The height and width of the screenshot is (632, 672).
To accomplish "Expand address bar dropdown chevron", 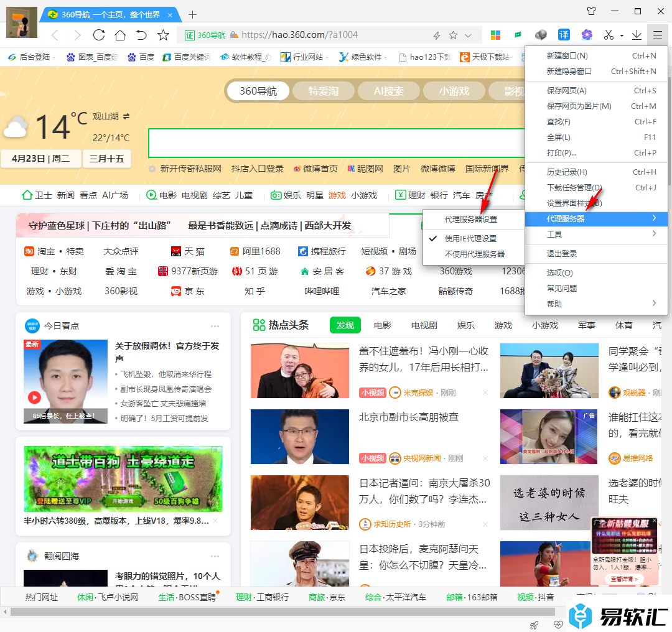I will click(468, 35).
